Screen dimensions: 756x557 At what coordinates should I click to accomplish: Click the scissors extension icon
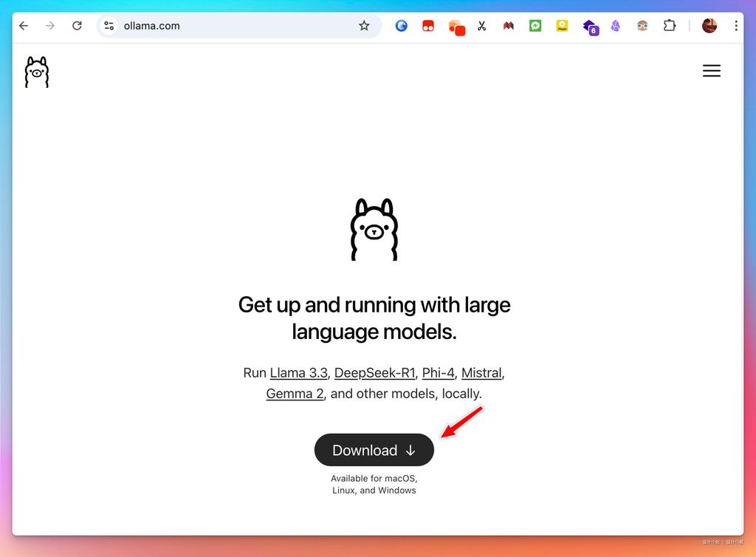[x=481, y=26]
